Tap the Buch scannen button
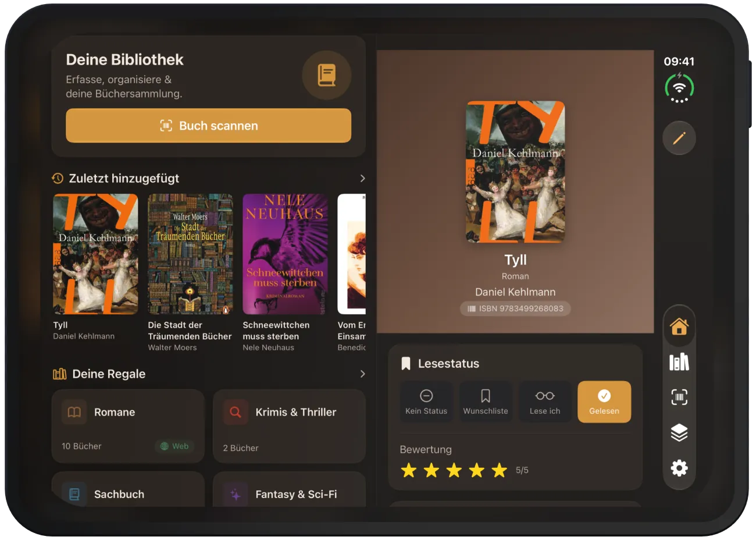The width and height of the screenshot is (756, 540). click(x=208, y=126)
